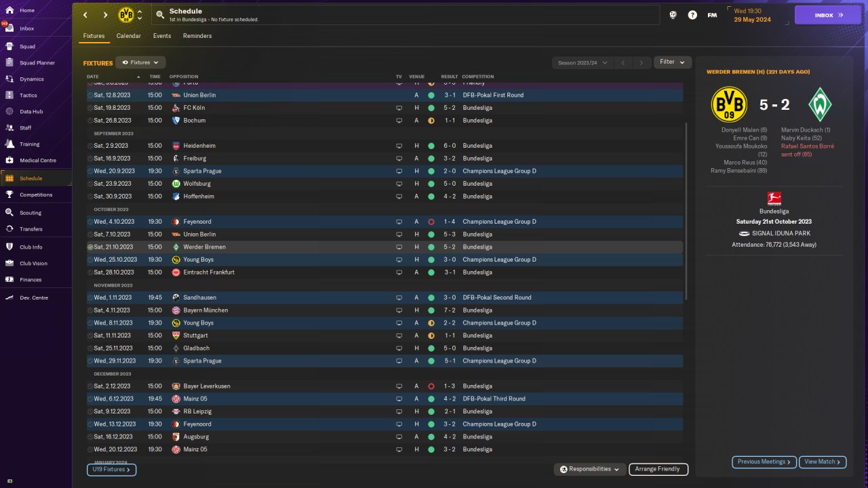Select the Eintracht Frankfurt fixture row
This screenshot has height=488, width=868.
click(x=384, y=272)
